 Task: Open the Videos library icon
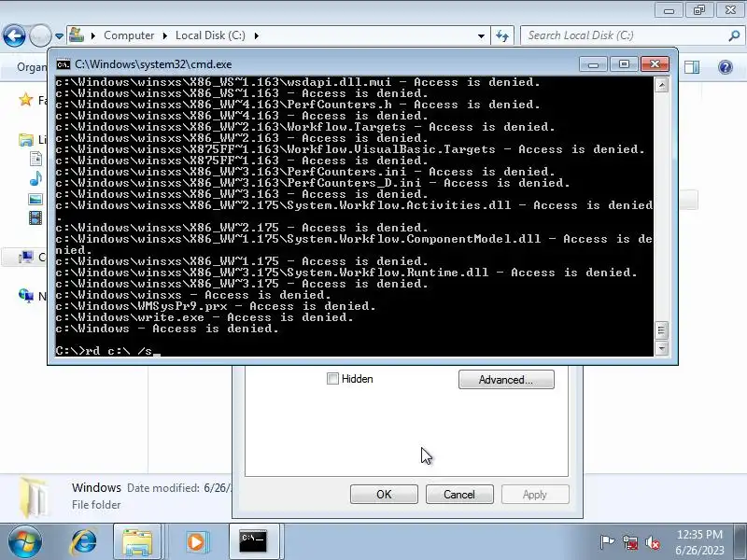pyautogui.click(x=35, y=218)
